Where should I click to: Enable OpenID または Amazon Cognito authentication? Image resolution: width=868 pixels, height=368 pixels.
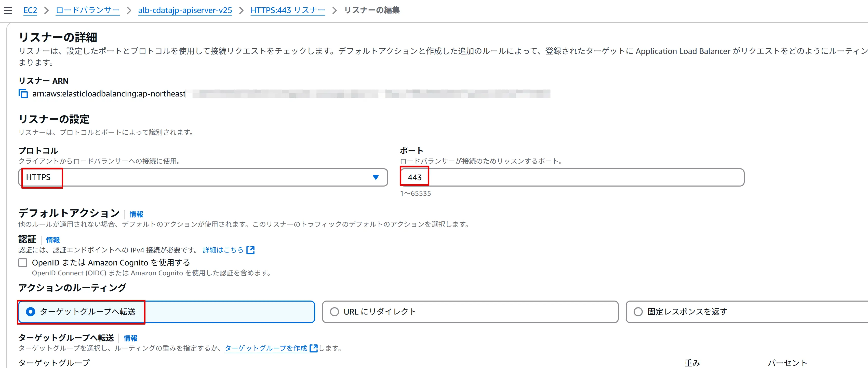22,262
